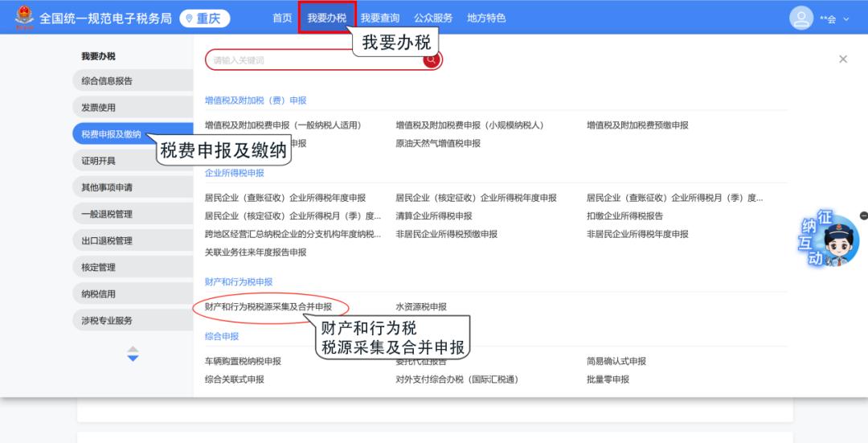Open 综合关联式申报 link
The height and width of the screenshot is (443, 868).
[235, 379]
